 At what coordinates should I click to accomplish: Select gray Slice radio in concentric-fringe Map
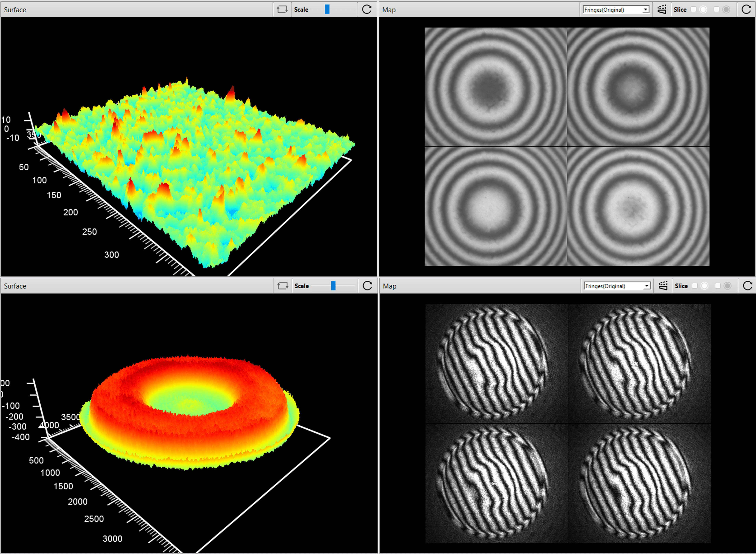pos(726,9)
